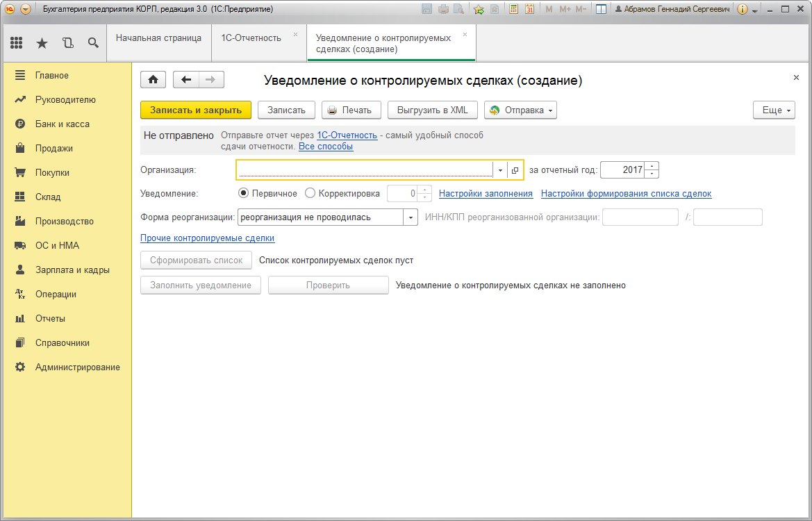Image resolution: width=812 pixels, height=521 pixels.
Task: Click the Записать и закрыть button
Action: (196, 110)
